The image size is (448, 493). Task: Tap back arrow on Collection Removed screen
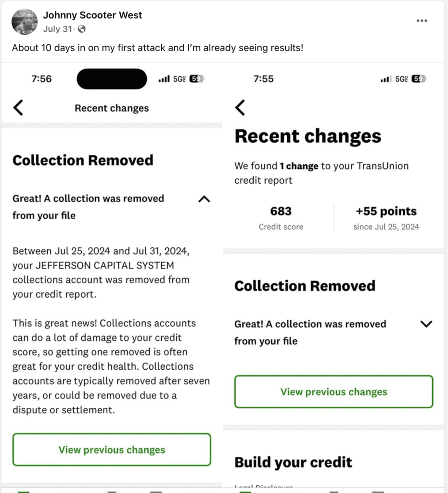point(18,108)
